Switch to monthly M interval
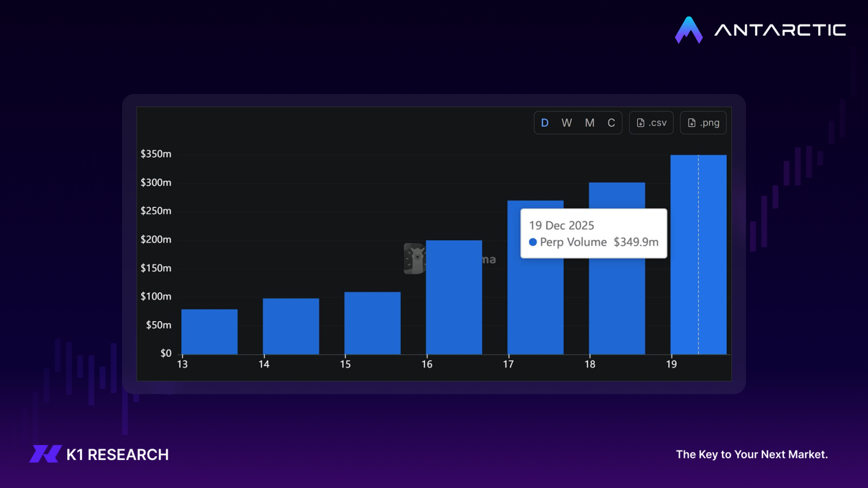The width and height of the screenshot is (868, 488). coord(589,123)
